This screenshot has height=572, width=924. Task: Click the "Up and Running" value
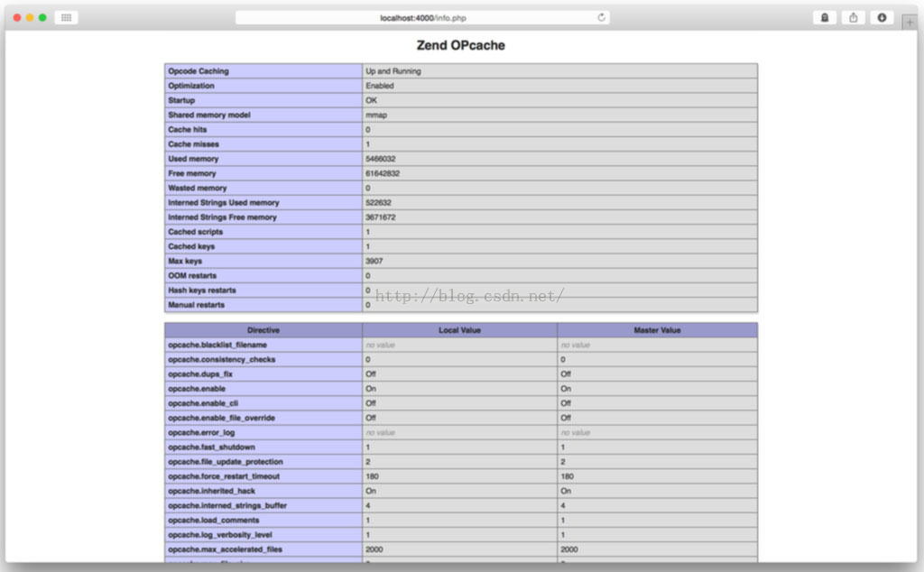pyautogui.click(x=393, y=71)
